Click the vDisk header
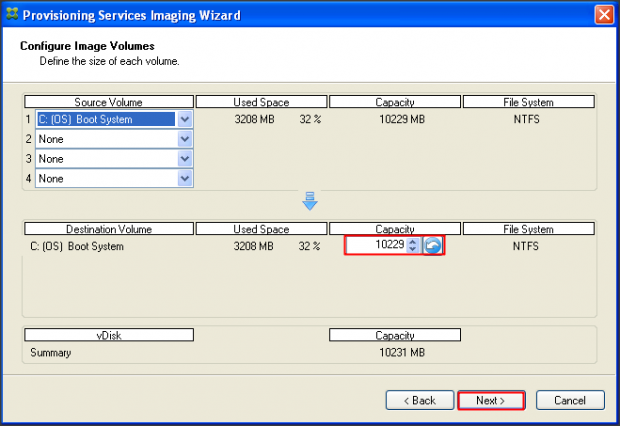620x426 pixels. (x=109, y=335)
